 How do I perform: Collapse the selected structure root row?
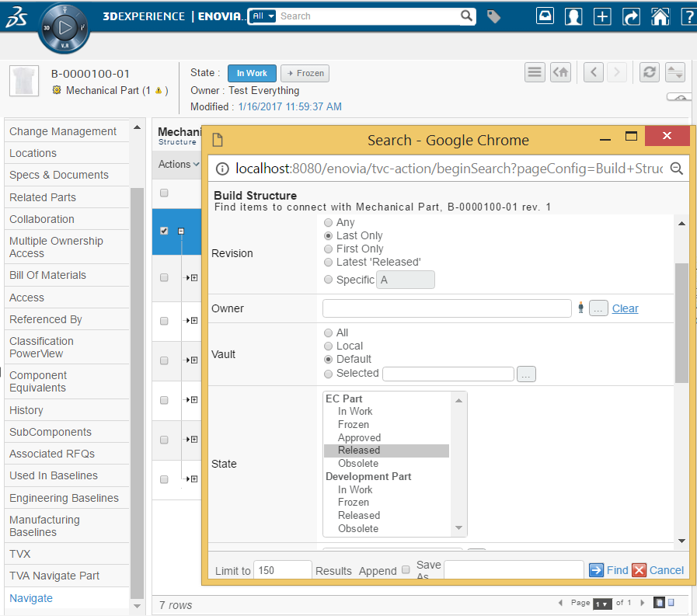click(x=181, y=231)
